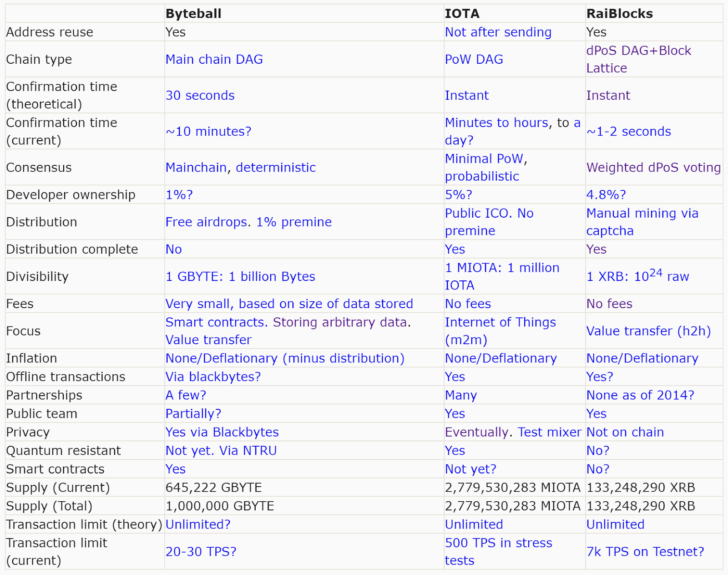
Task: Select the 'Offline transactions' row label
Action: pos(66,377)
